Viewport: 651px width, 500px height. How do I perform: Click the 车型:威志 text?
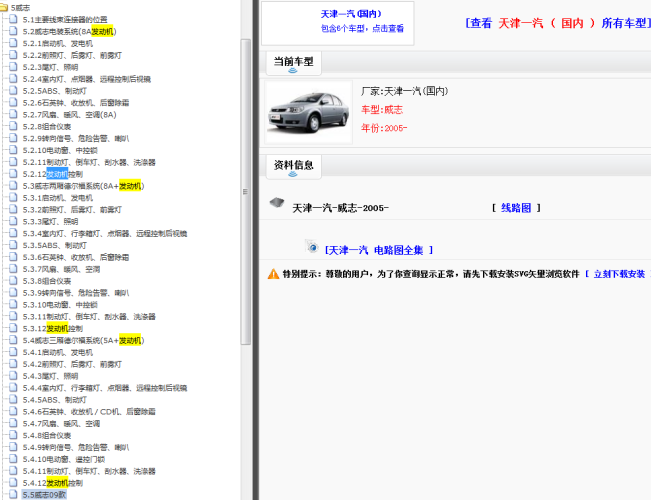tap(382, 110)
